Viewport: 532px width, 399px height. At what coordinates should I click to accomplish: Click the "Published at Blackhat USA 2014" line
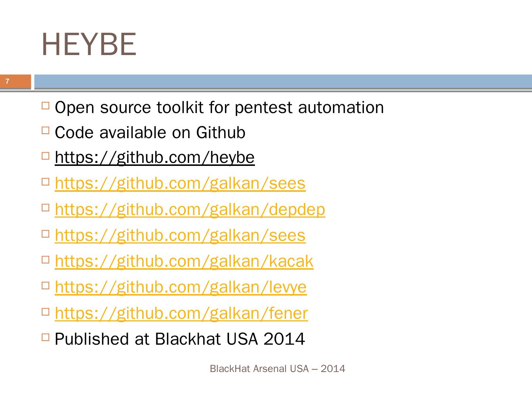tap(180, 339)
